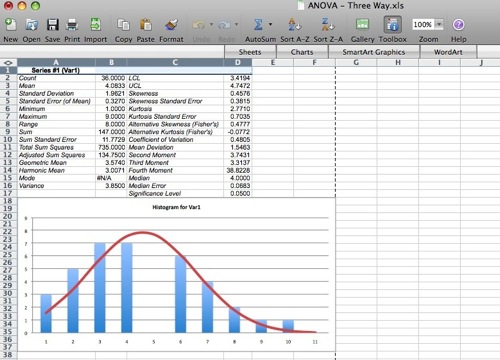Open the Gallery icon
This screenshot has width=500, height=360.
pyautogui.click(x=362, y=25)
